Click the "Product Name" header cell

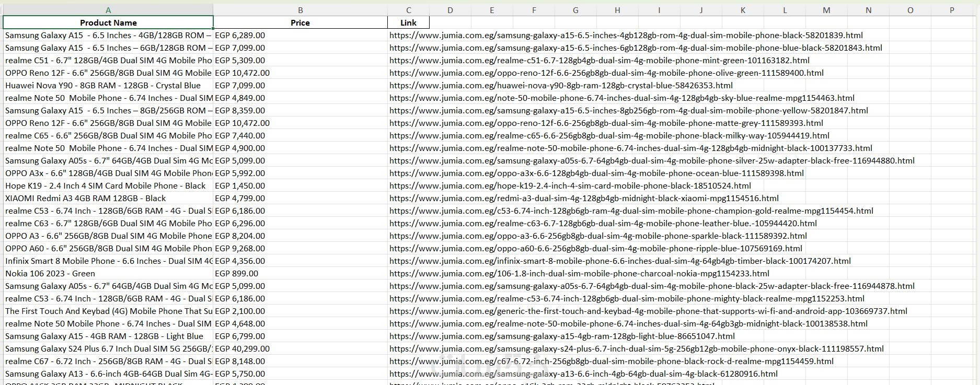(108, 22)
